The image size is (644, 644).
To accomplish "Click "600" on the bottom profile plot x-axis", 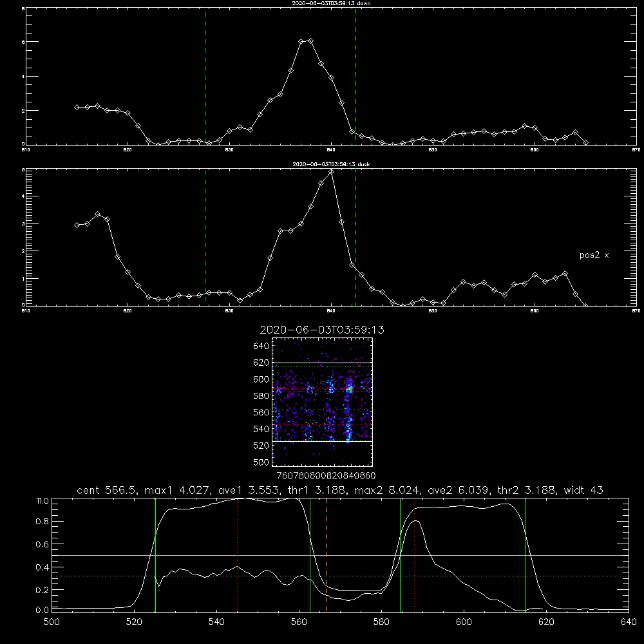I will [x=464, y=622].
